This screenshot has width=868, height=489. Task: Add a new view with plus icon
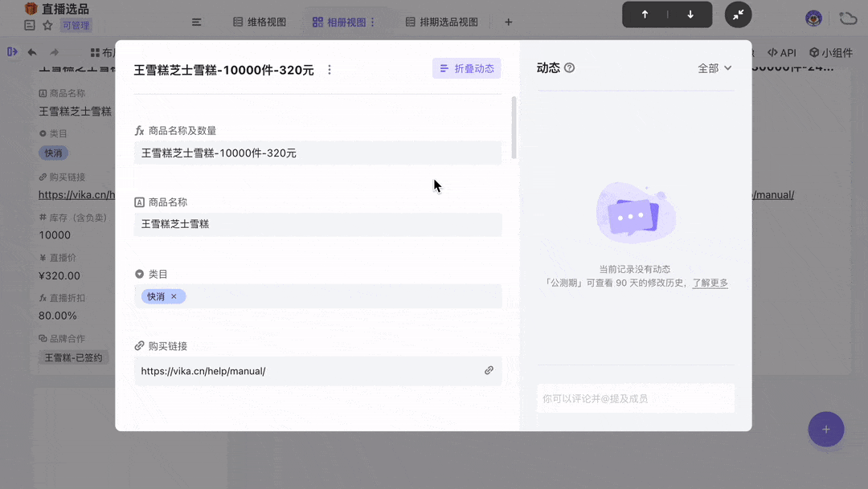508,22
